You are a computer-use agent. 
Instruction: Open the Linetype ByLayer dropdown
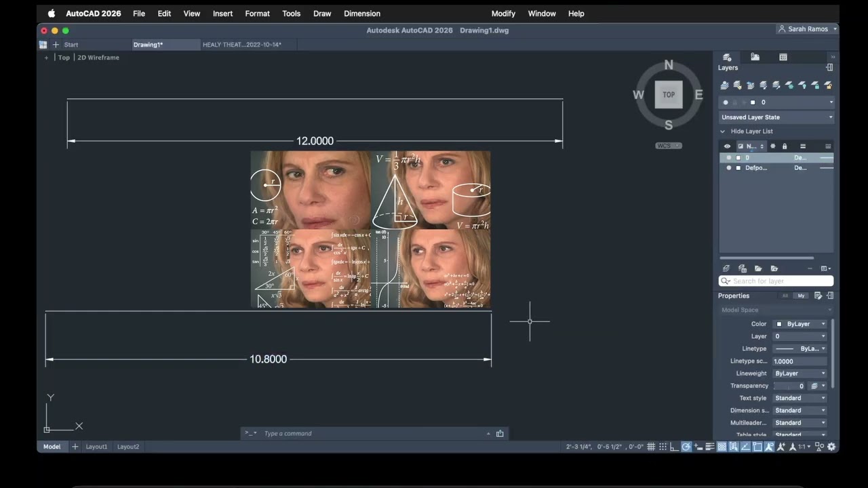[800, 349]
